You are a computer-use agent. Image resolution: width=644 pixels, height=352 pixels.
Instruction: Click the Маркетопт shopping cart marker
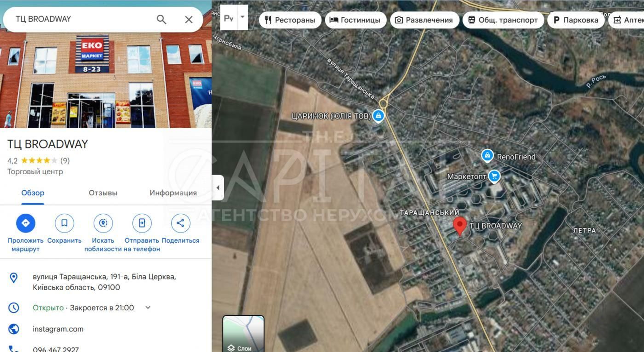tap(494, 176)
